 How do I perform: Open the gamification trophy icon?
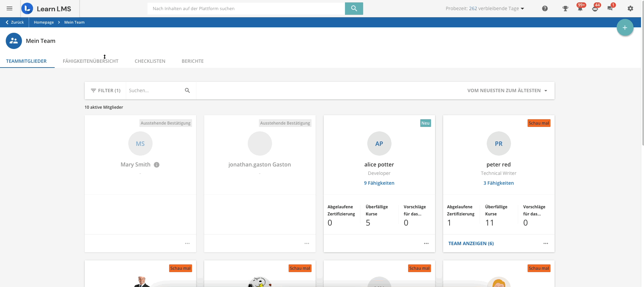(565, 8)
